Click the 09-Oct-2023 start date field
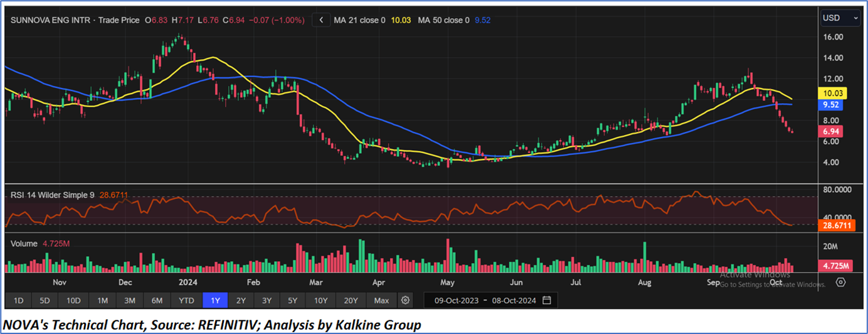868x334 pixels. (455, 301)
